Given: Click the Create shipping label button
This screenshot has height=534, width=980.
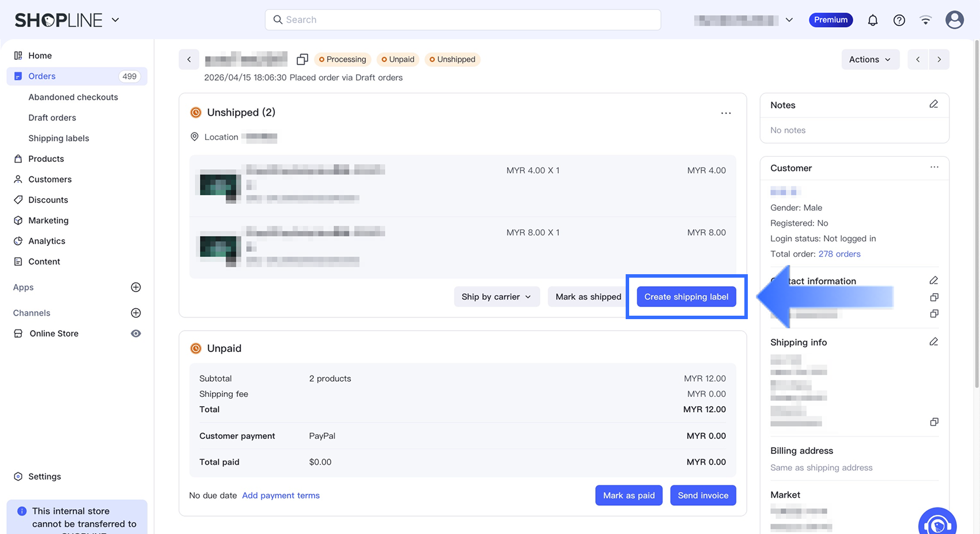Looking at the screenshot, I should 686,297.
